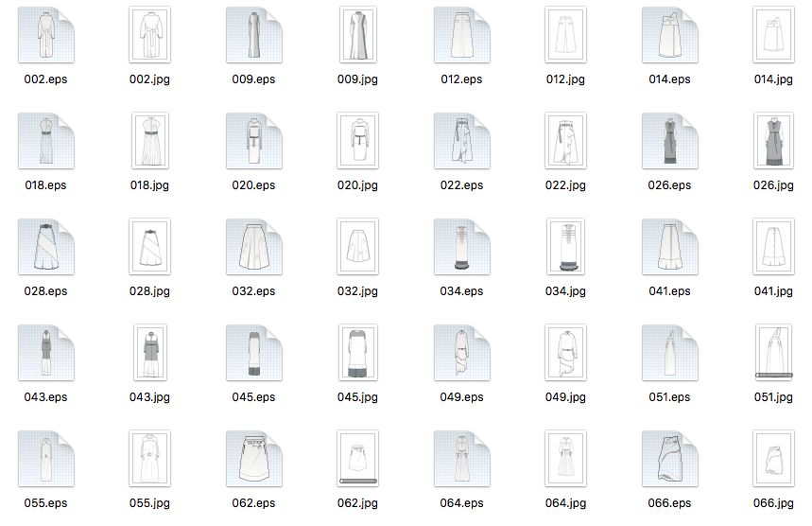812x526 pixels.
Task: Pick the 018.jpg thumbnail
Action: [150, 140]
